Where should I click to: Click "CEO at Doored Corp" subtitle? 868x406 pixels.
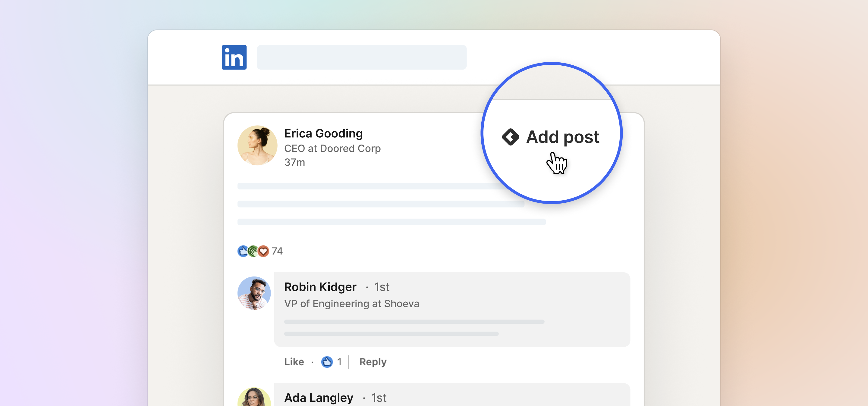(332, 148)
